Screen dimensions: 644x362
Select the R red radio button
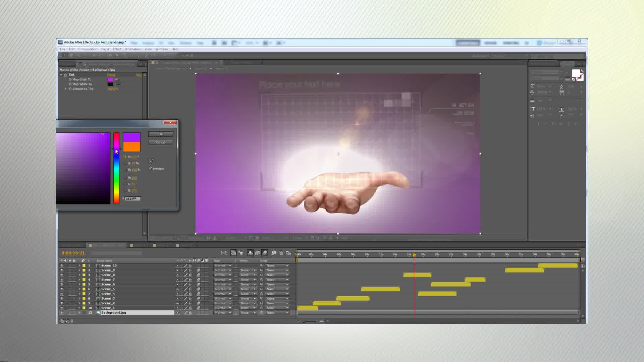tap(125, 178)
